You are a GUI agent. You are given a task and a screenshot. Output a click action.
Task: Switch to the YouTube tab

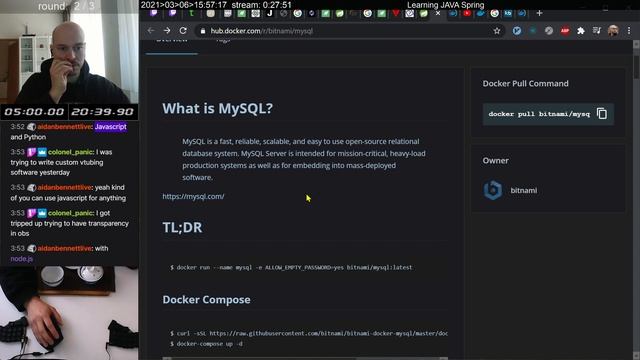(467, 13)
